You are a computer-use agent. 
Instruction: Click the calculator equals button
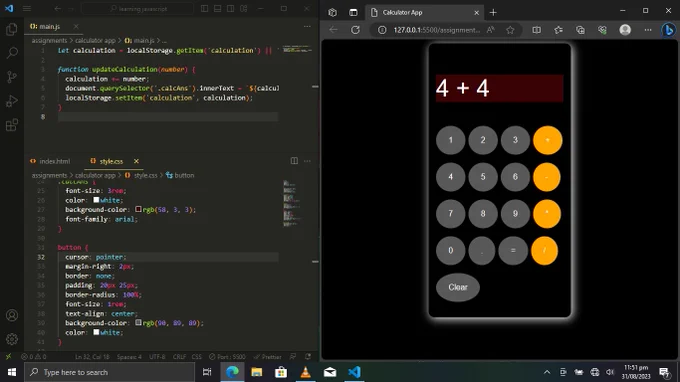[x=513, y=251]
